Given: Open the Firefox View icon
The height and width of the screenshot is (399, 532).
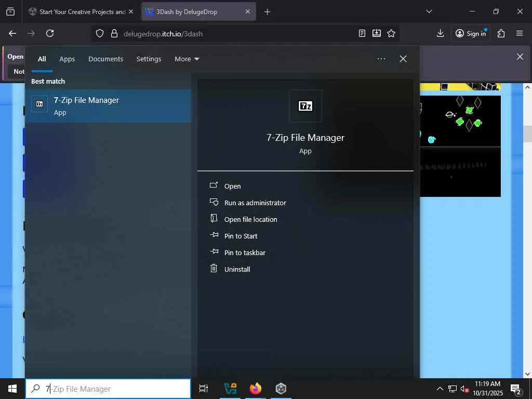Looking at the screenshot, I should coord(10,12).
